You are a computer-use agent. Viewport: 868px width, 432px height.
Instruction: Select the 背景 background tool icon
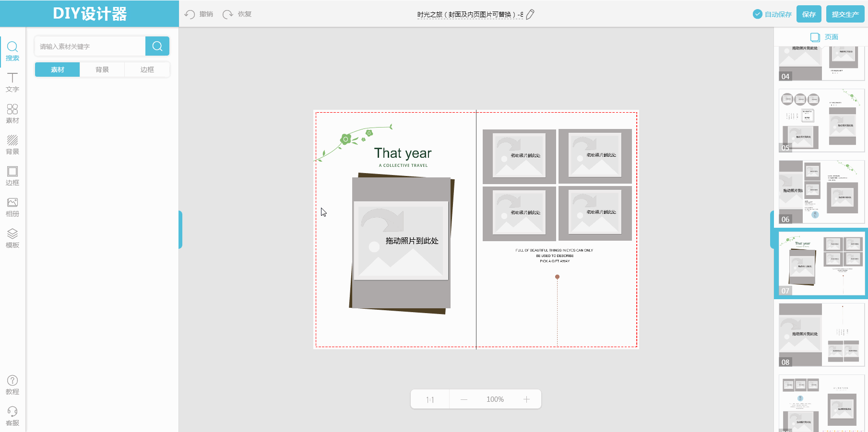point(12,145)
